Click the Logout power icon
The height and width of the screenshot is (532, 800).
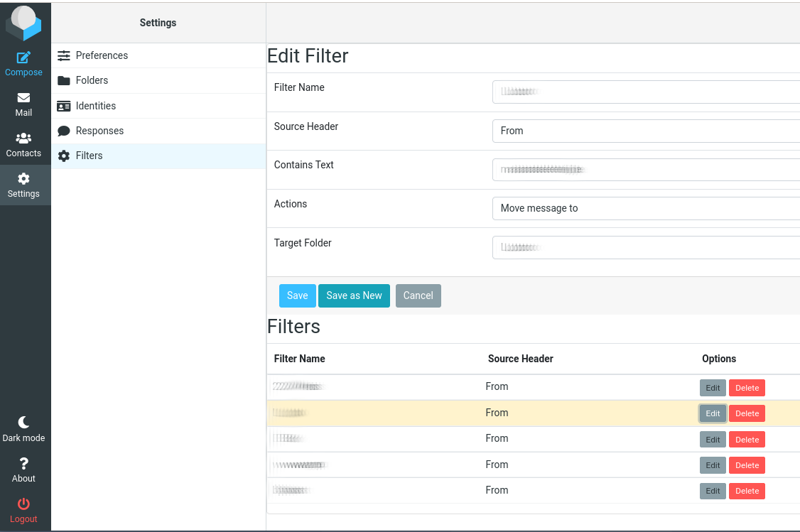(23, 504)
